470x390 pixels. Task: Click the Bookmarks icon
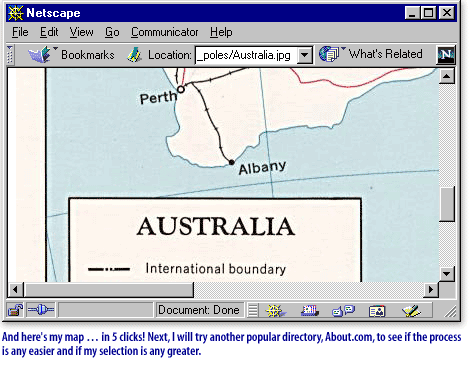(40, 55)
